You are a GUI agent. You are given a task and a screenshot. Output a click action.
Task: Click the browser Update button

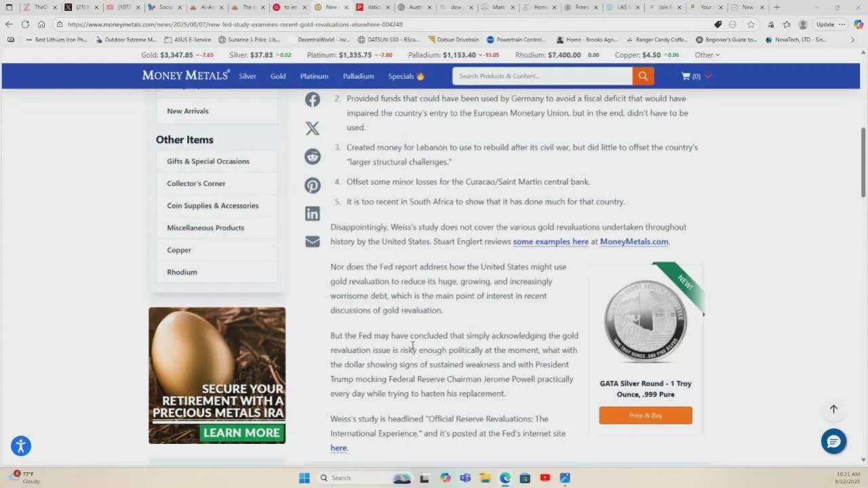(x=825, y=24)
